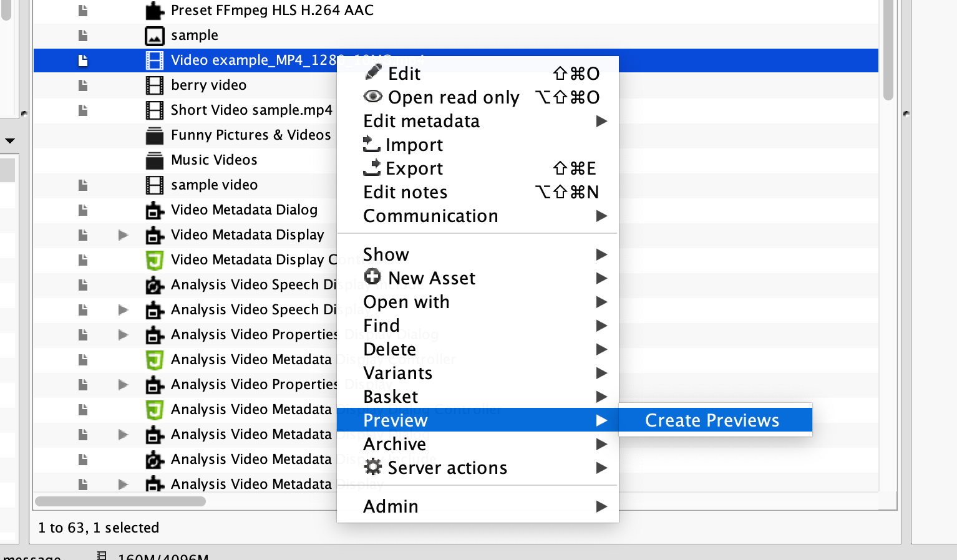Viewport: 957px width, 560px height.
Task: Click the green J icon for Video Metadata Display
Action: click(153, 259)
